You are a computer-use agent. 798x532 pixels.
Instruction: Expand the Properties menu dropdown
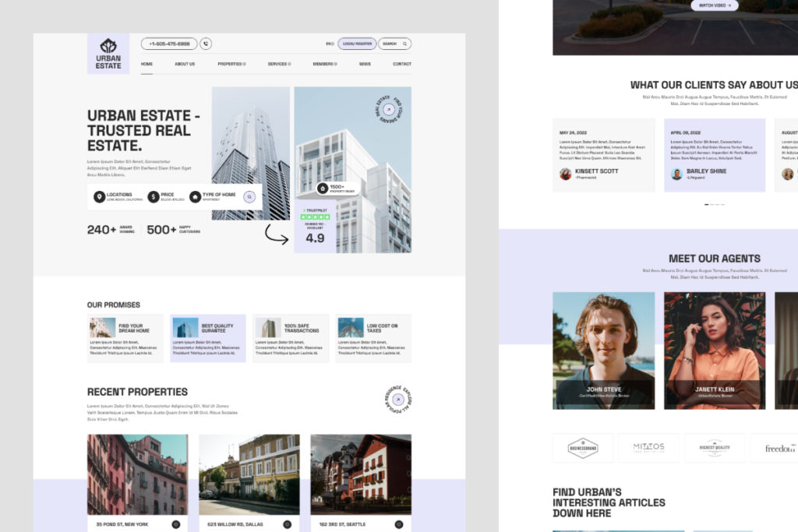[231, 64]
